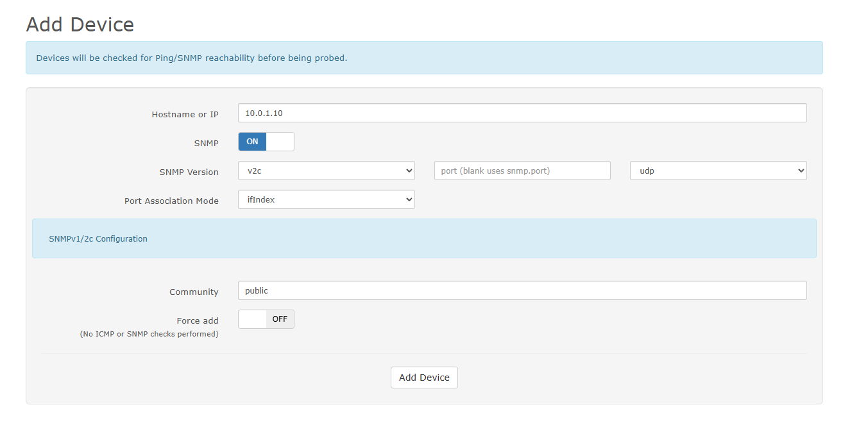Image resolution: width=868 pixels, height=432 pixels.
Task: Enable the Force add OFF switch
Action: pos(266,319)
